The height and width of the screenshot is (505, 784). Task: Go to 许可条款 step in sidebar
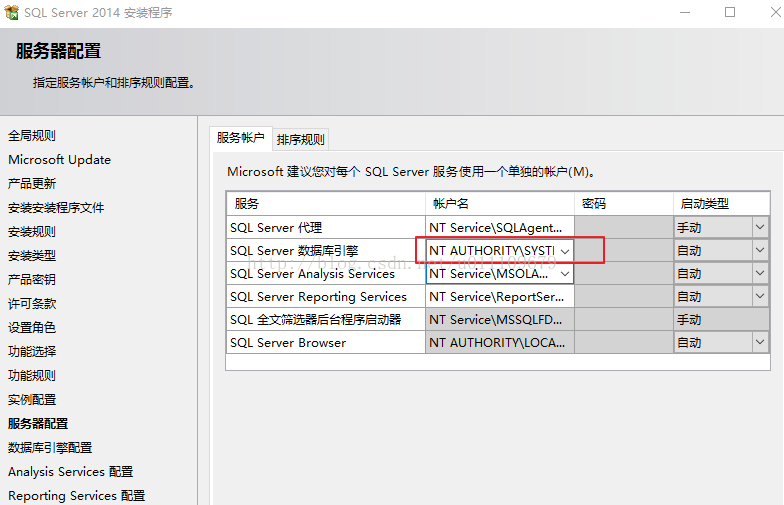(x=32, y=304)
